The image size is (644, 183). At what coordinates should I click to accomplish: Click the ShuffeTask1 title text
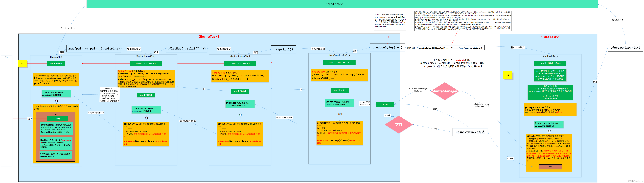(209, 37)
